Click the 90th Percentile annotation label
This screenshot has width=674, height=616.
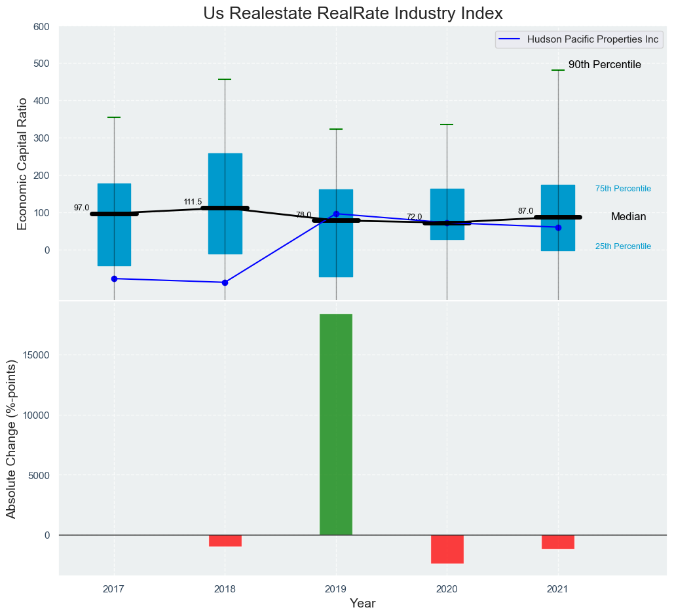tap(605, 65)
